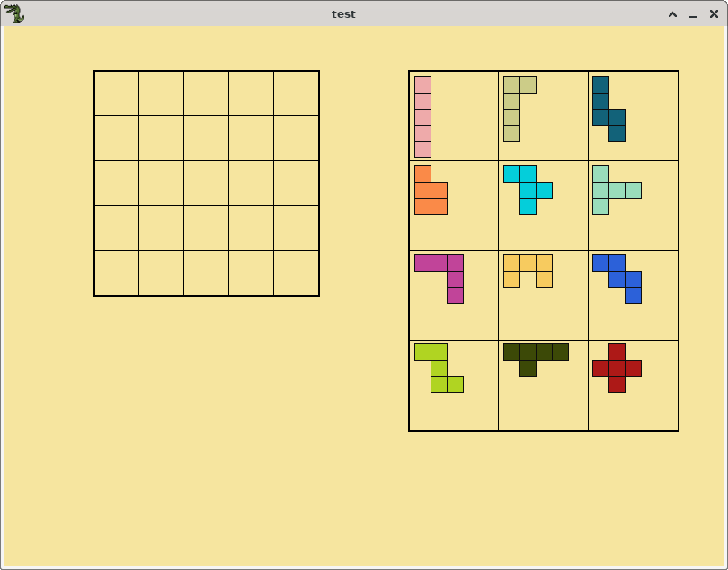This screenshot has width=728, height=570.
Task: Select the dark olive Y-shaped pentomino
Action: click(x=528, y=352)
